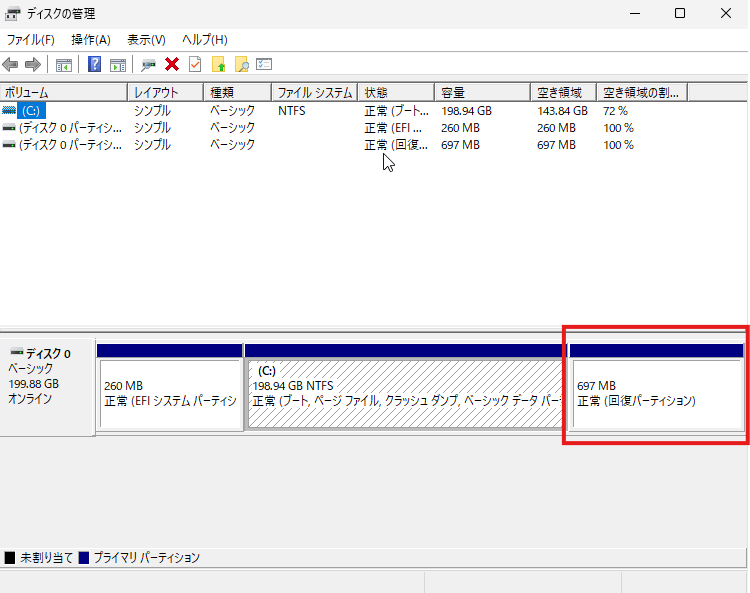Viewport: 750px width, 593px height.
Task: Sort by 空き領域 column header
Action: [x=563, y=92]
